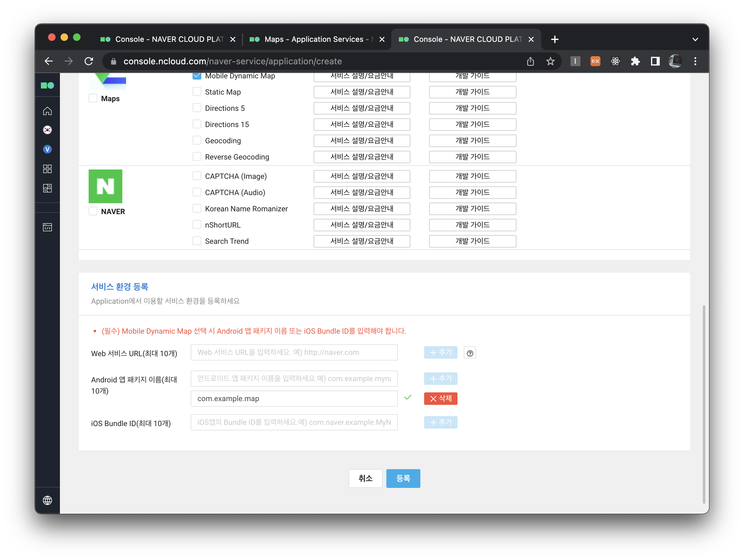Select the Maps group checkbox

point(93,98)
